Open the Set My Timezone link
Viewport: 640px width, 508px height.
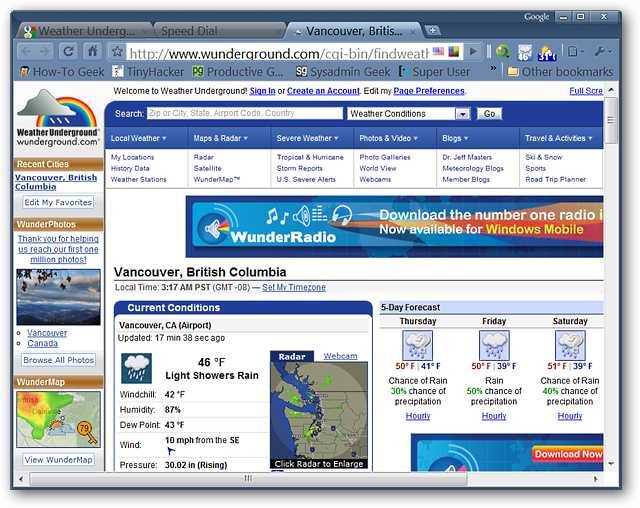294,287
